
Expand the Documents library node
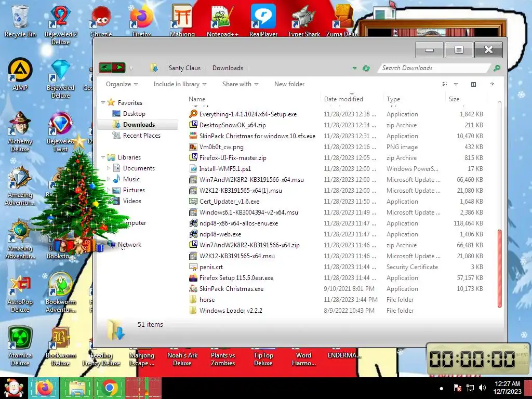click(x=108, y=168)
